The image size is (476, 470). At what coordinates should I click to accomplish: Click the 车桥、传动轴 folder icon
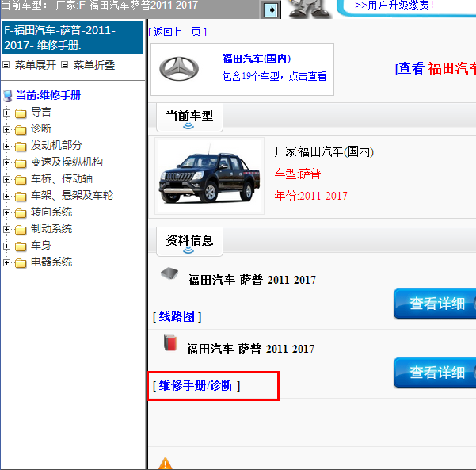pyautogui.click(x=21, y=180)
